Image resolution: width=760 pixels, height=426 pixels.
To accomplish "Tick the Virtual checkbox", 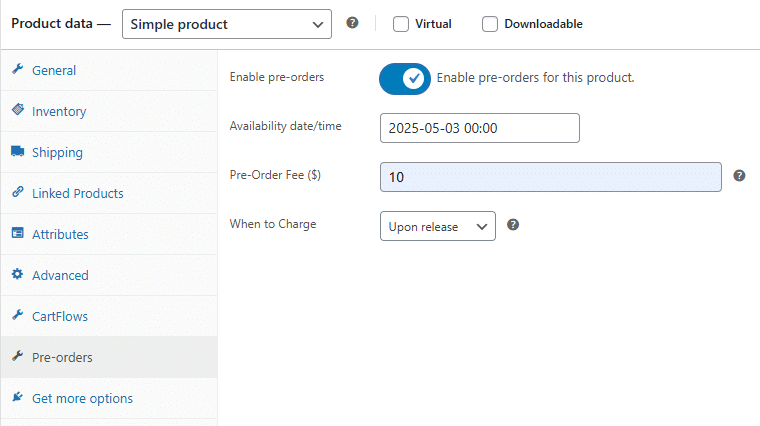I will point(401,24).
